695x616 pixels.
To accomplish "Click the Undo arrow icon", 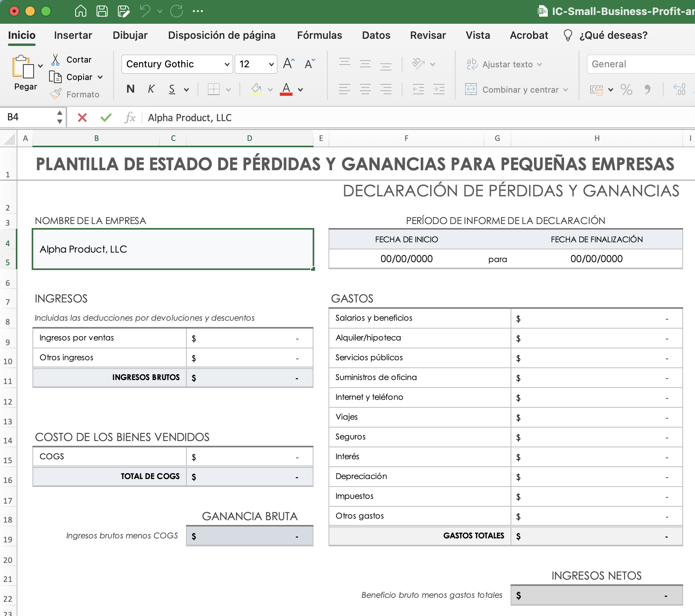I will tap(145, 11).
